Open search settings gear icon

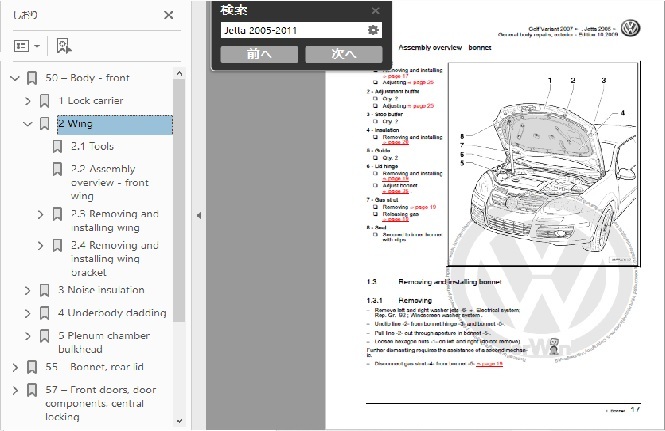[373, 30]
